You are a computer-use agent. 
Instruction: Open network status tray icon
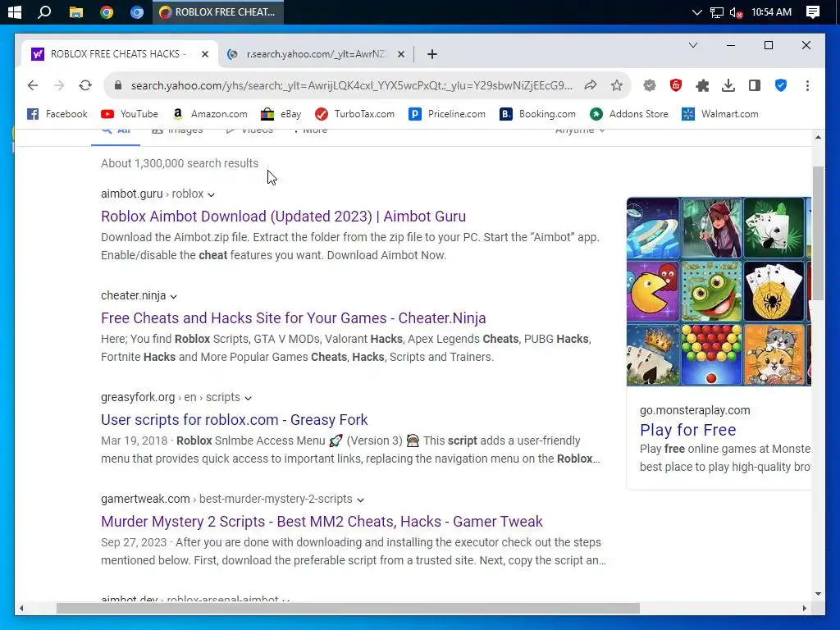[x=716, y=12]
